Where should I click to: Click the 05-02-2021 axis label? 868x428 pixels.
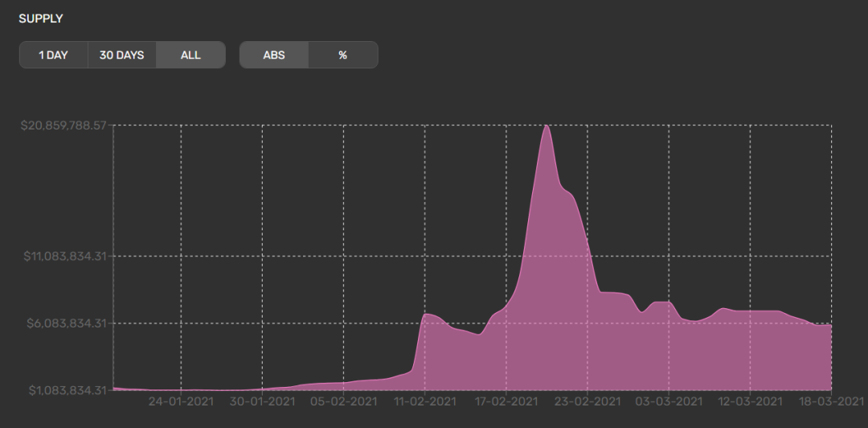[344, 401]
